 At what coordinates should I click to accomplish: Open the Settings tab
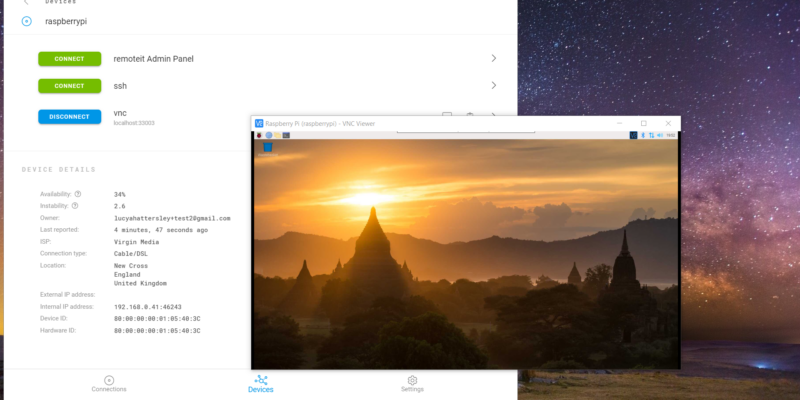[412, 384]
